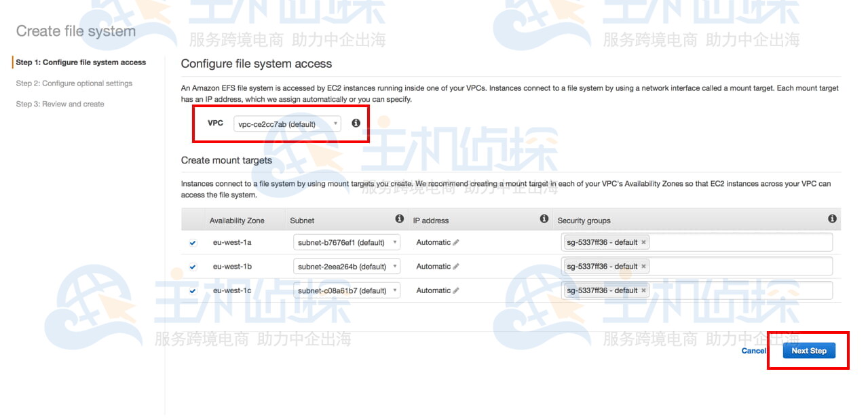Click the Subnet column info icon
This screenshot has width=868, height=420.
pos(400,219)
